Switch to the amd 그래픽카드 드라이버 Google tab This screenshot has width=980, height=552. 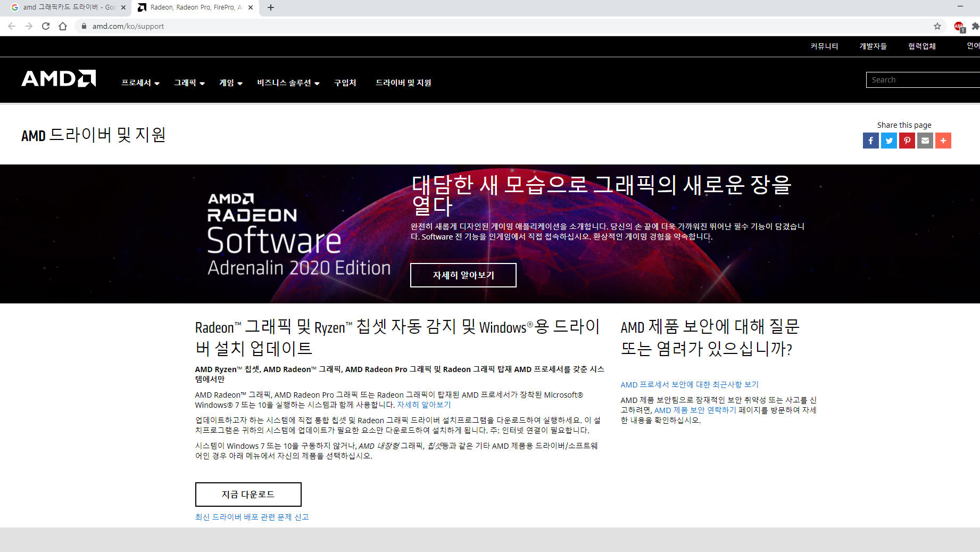pyautogui.click(x=69, y=7)
